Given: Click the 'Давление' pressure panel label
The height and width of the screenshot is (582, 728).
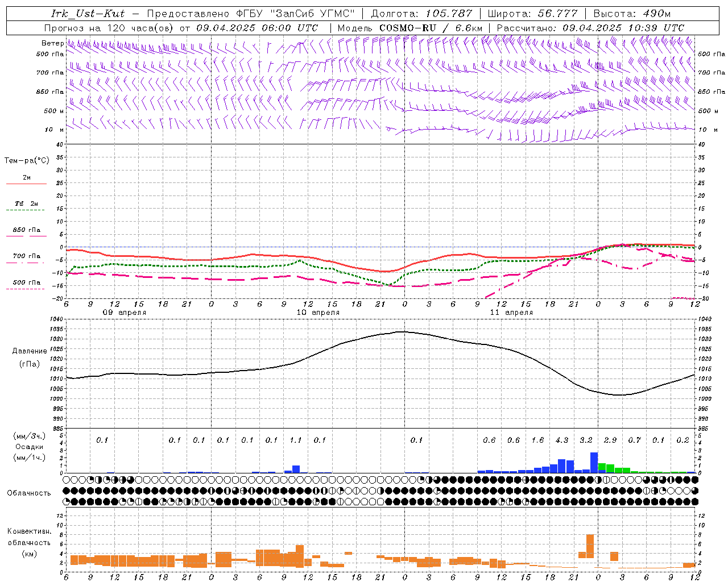Looking at the screenshot, I should click(30, 351).
